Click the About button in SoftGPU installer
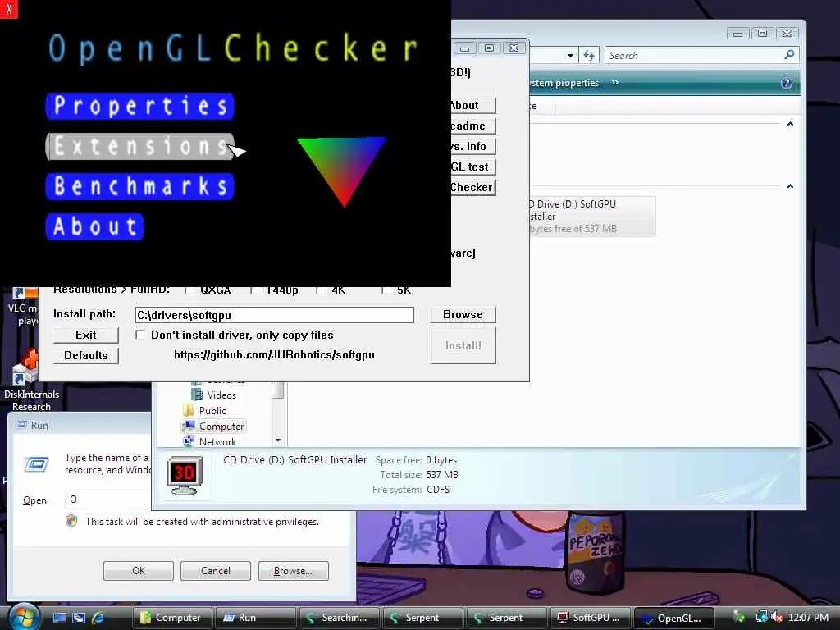This screenshot has width=840, height=630. (472, 106)
